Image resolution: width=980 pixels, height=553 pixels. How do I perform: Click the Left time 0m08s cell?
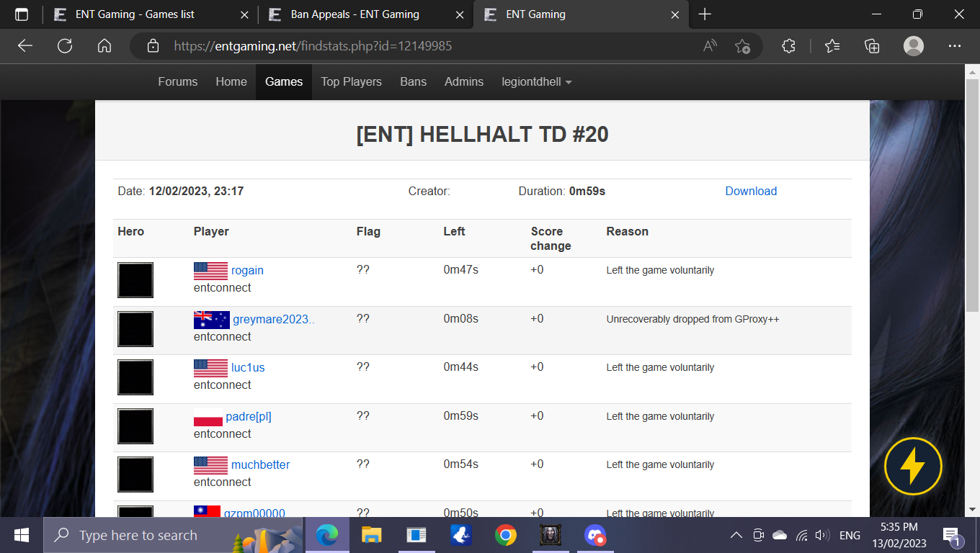tap(461, 318)
